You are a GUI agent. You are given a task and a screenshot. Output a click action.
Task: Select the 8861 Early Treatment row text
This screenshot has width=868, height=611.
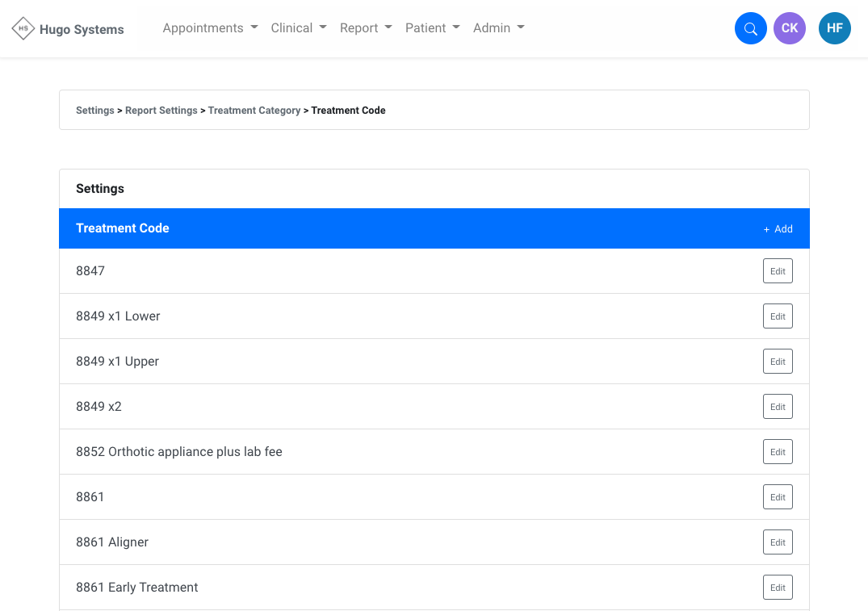137,588
